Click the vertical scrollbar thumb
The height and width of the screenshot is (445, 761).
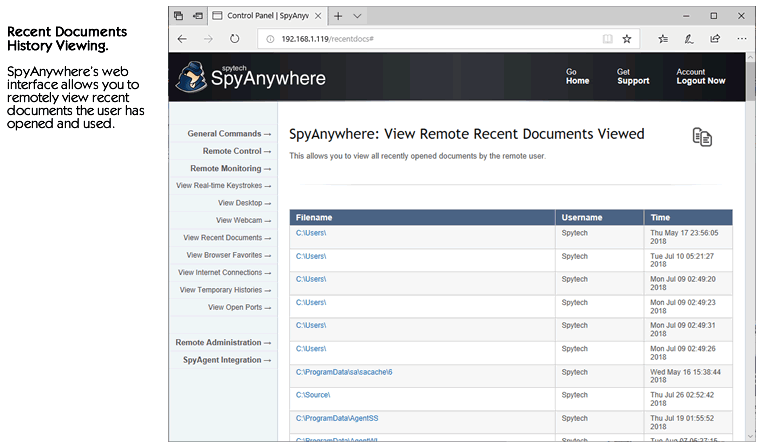pos(751,80)
